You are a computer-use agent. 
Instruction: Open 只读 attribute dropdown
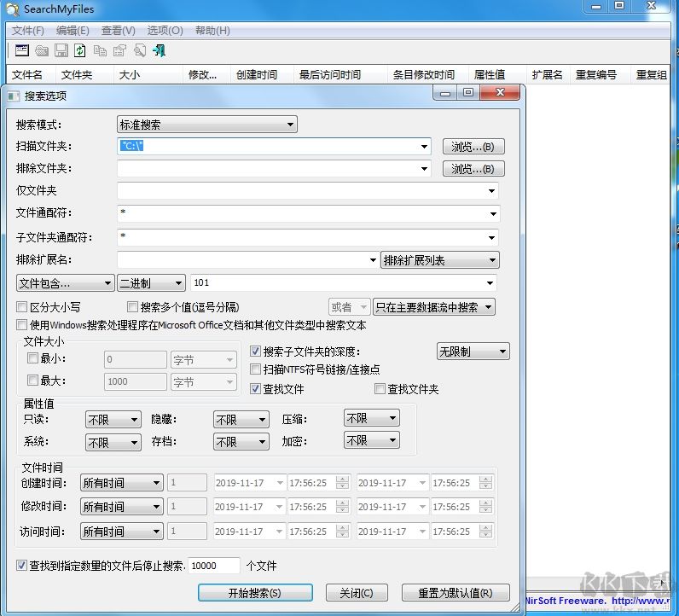pos(113,419)
